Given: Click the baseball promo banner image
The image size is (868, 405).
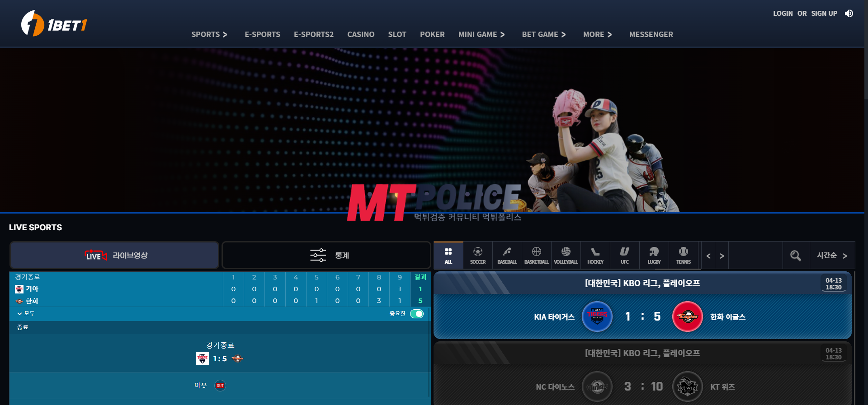Looking at the screenshot, I should click(x=432, y=130).
